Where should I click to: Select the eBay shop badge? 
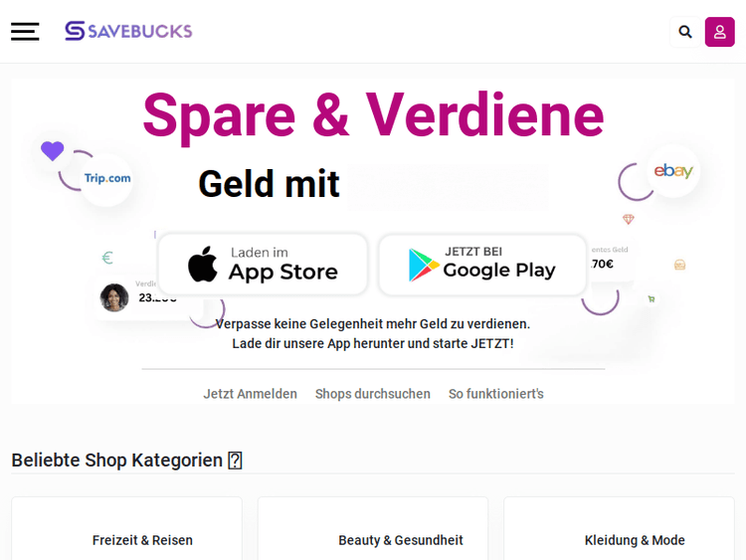(673, 171)
